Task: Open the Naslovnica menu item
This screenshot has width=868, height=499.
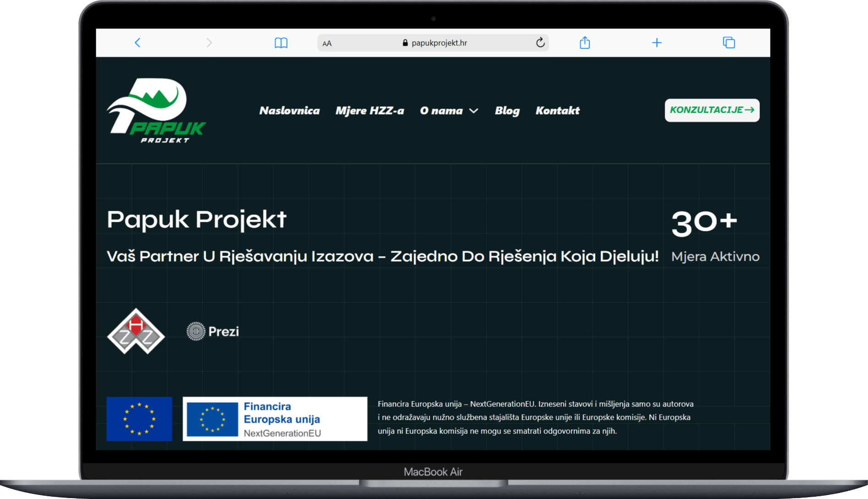Action: tap(289, 110)
